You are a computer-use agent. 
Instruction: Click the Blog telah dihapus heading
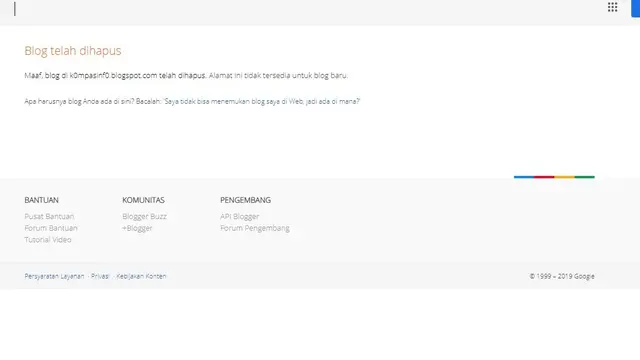point(73,51)
